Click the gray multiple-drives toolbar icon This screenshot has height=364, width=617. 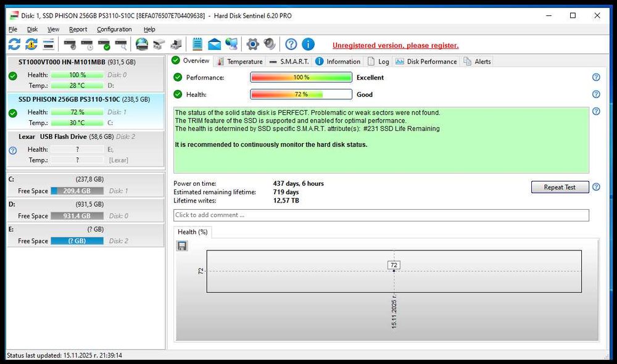pos(159,44)
